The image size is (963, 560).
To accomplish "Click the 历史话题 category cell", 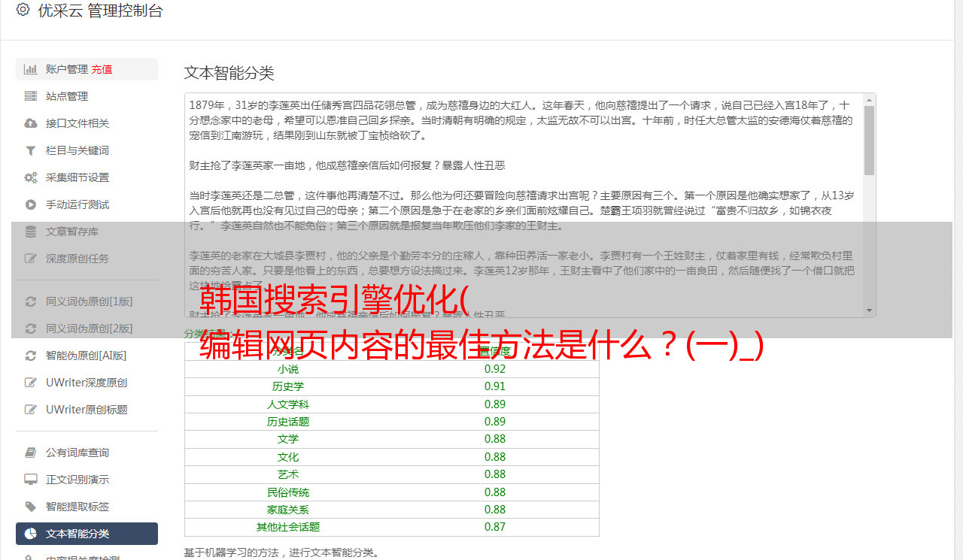I will (288, 422).
